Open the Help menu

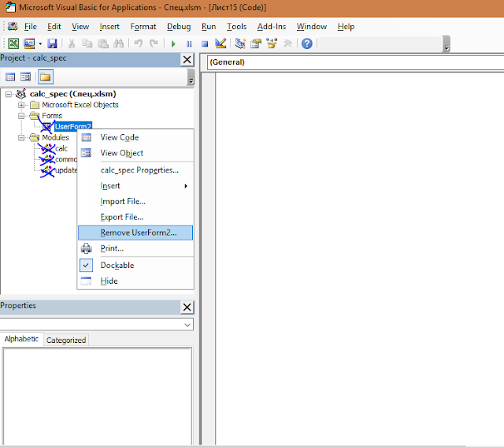pyautogui.click(x=346, y=26)
